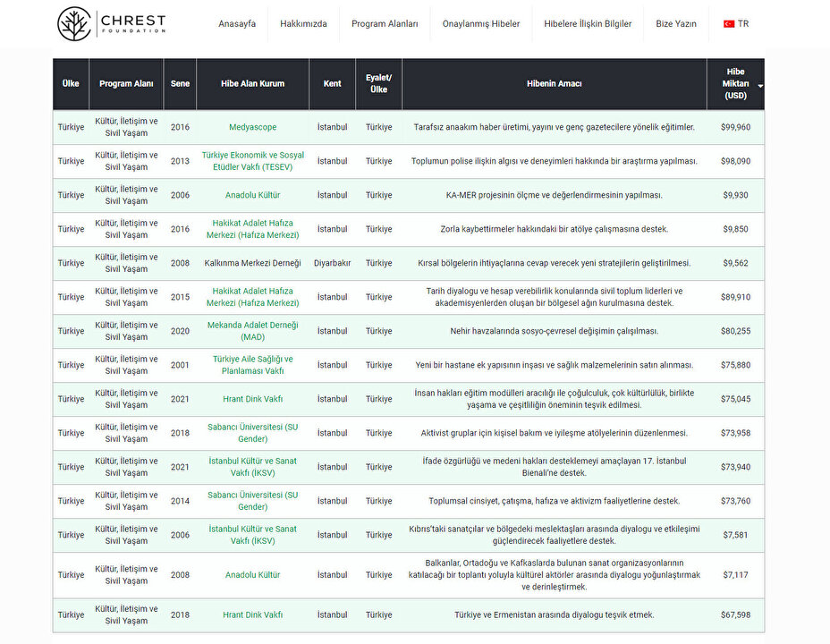The height and width of the screenshot is (644, 830).
Task: Click the Chrest Foundation tree logo
Action: (x=74, y=24)
